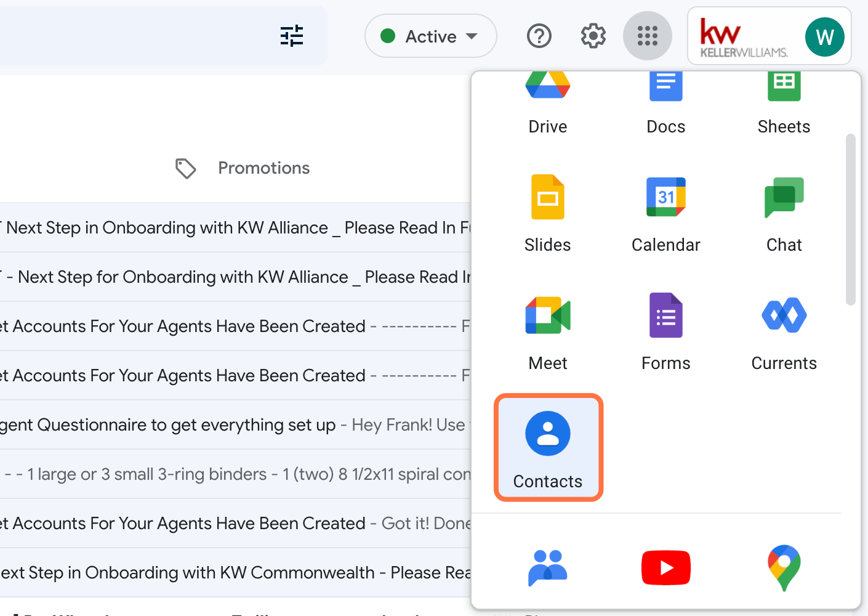Open Gmail settings gear
This screenshot has height=616, width=868.
point(593,36)
